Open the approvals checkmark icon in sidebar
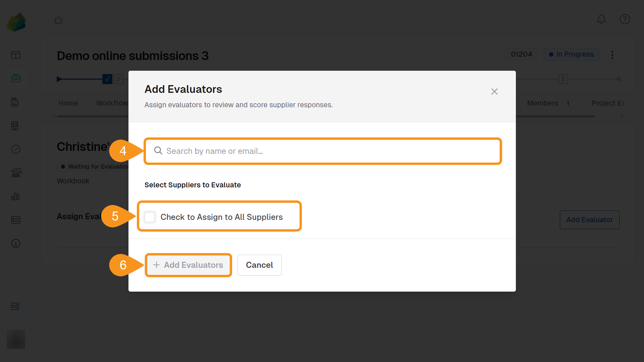The width and height of the screenshot is (644, 362). point(16,149)
